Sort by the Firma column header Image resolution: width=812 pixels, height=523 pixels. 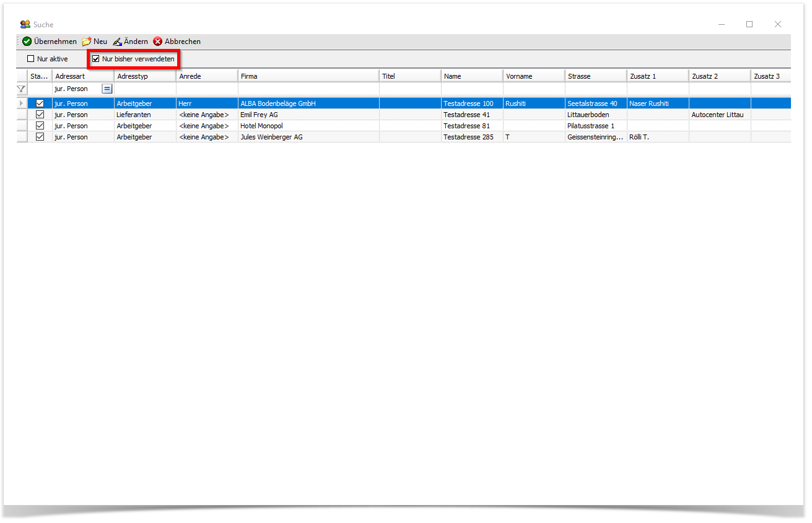click(309, 76)
